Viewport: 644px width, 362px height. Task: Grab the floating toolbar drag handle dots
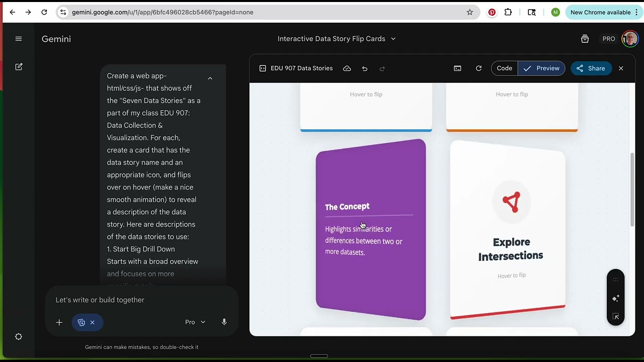click(x=615, y=280)
